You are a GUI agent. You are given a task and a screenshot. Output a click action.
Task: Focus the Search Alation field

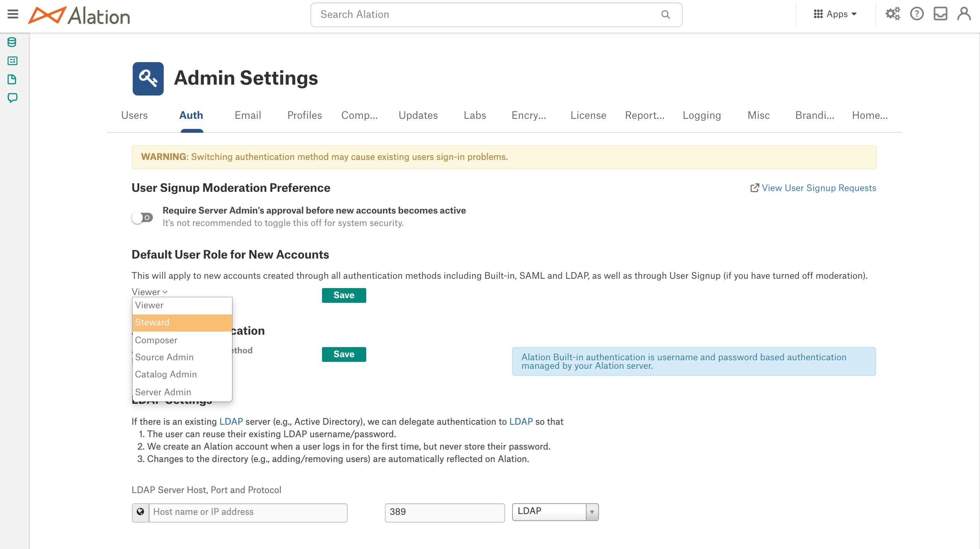coord(496,15)
